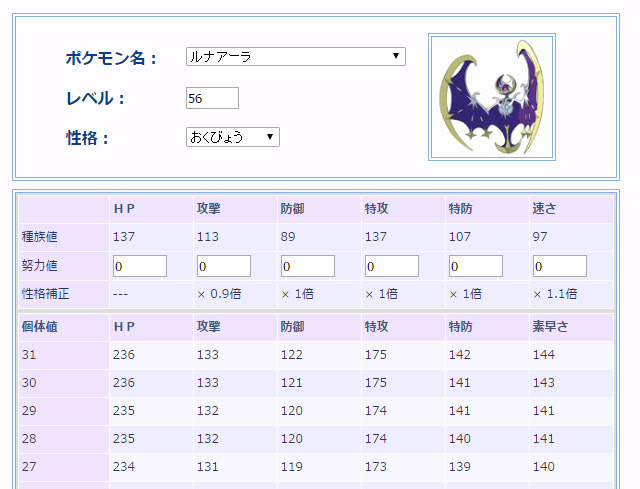Click HP value 234 in IV 27 row
Image resolution: width=640 pixels, height=489 pixels.
tap(124, 466)
